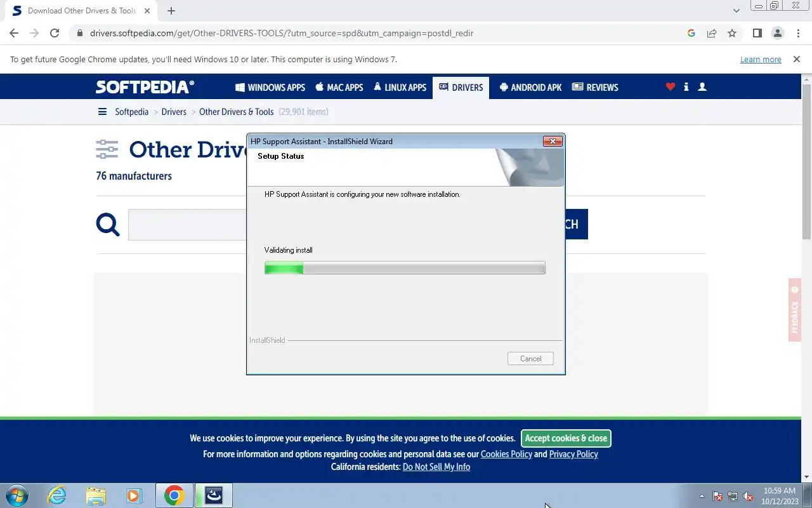Click the blue SEARCH button
Screen dimensions: 812x508
pos(576,224)
